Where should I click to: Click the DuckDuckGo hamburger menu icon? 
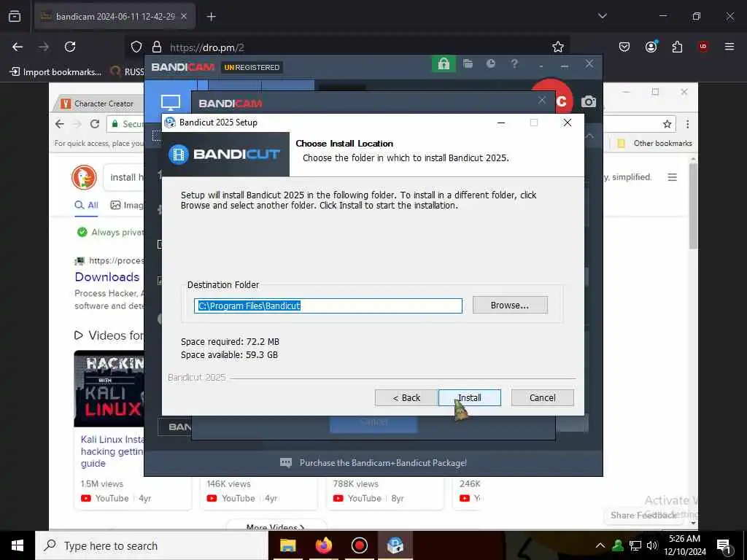pos(672,177)
